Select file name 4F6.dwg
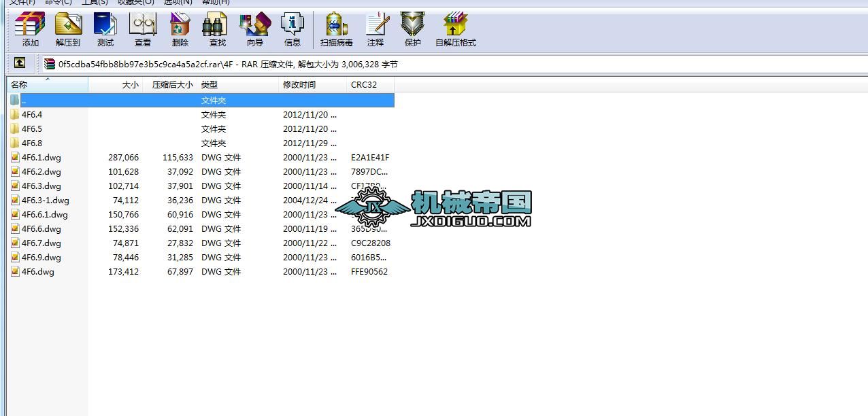The width and height of the screenshot is (868, 416). [38, 271]
